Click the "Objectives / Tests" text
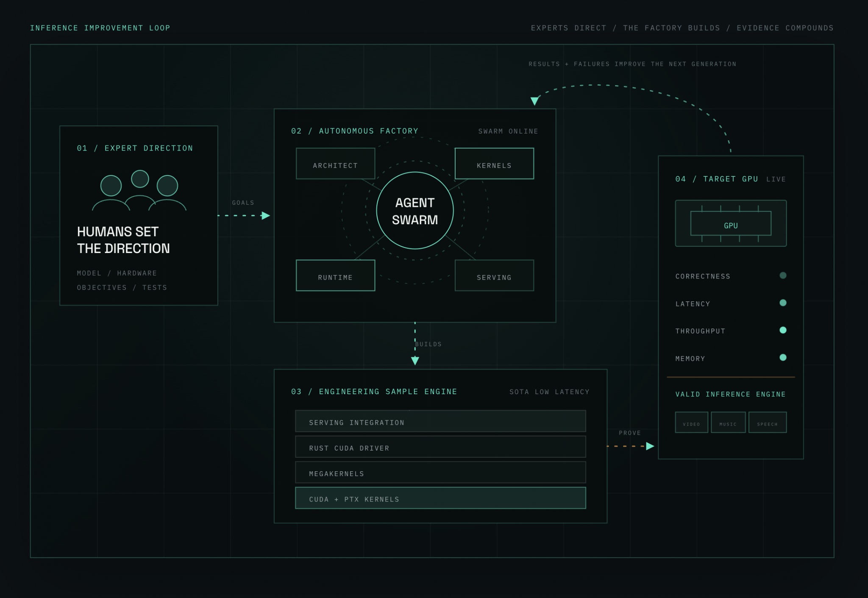 [122, 288]
